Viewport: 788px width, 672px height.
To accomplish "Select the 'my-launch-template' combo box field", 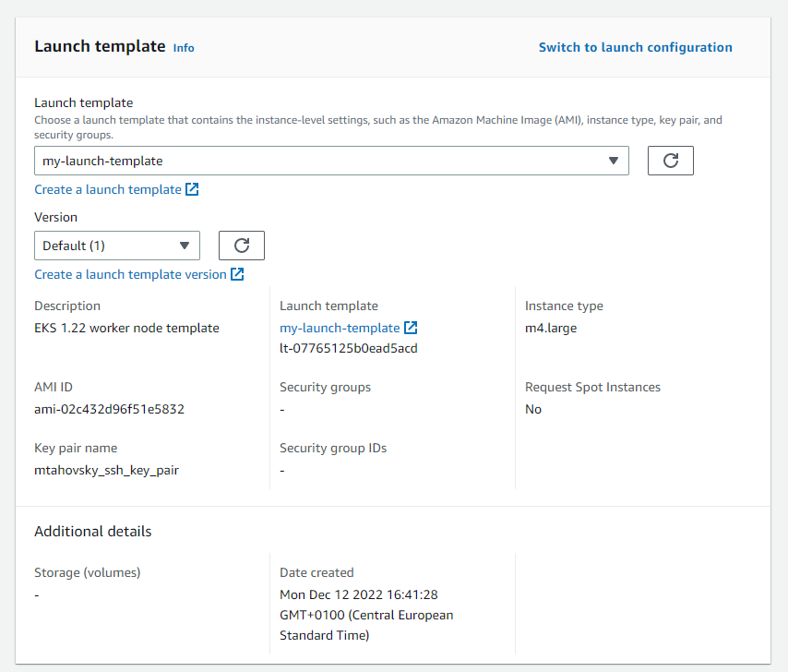I will click(x=323, y=161).
